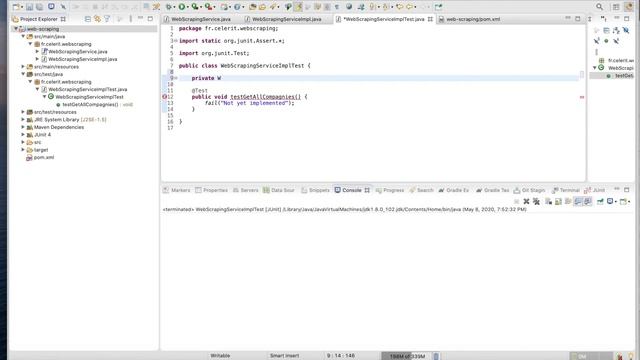The image size is (640, 360).
Task: Switch to WebScrapingService.java tab
Action: coord(200,19)
